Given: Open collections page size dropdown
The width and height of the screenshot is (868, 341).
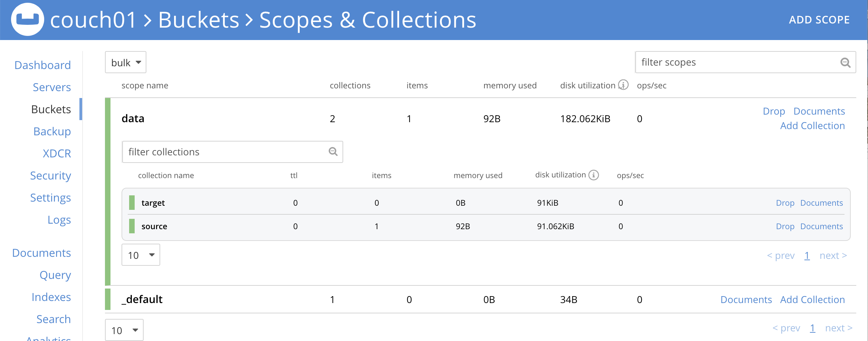Looking at the screenshot, I should [x=141, y=255].
